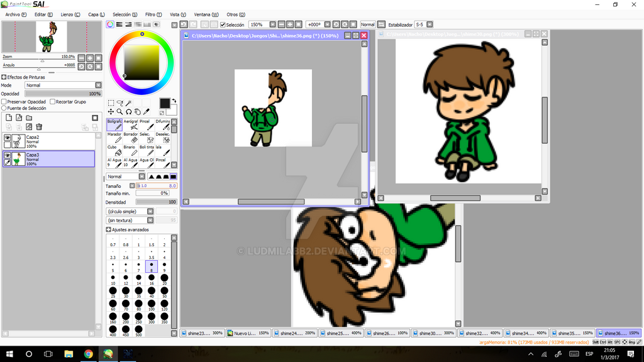Select the Fuente de Selección option

(4, 108)
